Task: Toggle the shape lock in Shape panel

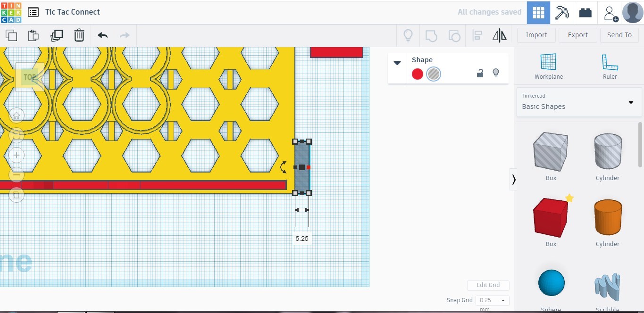Action: pyautogui.click(x=480, y=74)
